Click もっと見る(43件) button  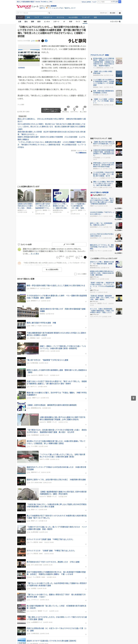[x=52, y=270]
